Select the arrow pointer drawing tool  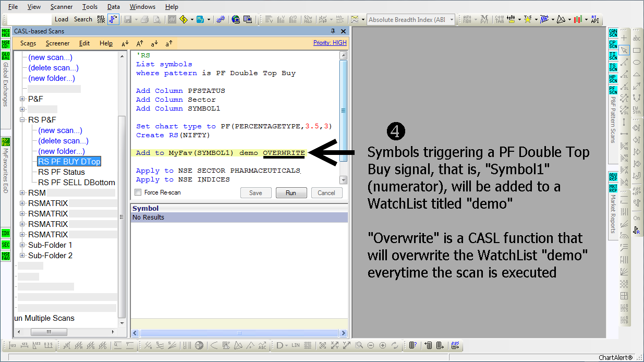(x=624, y=50)
